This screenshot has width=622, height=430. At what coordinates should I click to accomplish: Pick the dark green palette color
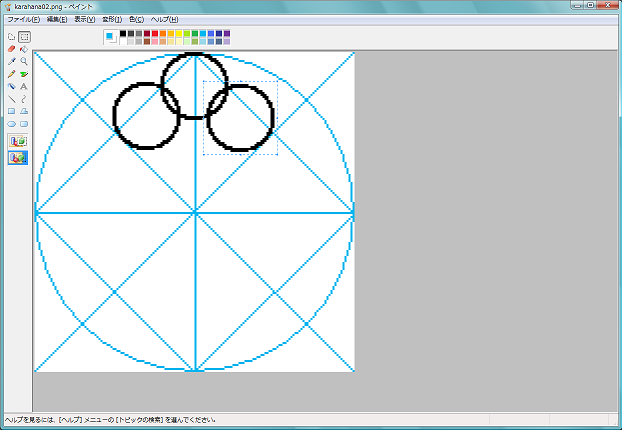[195, 34]
